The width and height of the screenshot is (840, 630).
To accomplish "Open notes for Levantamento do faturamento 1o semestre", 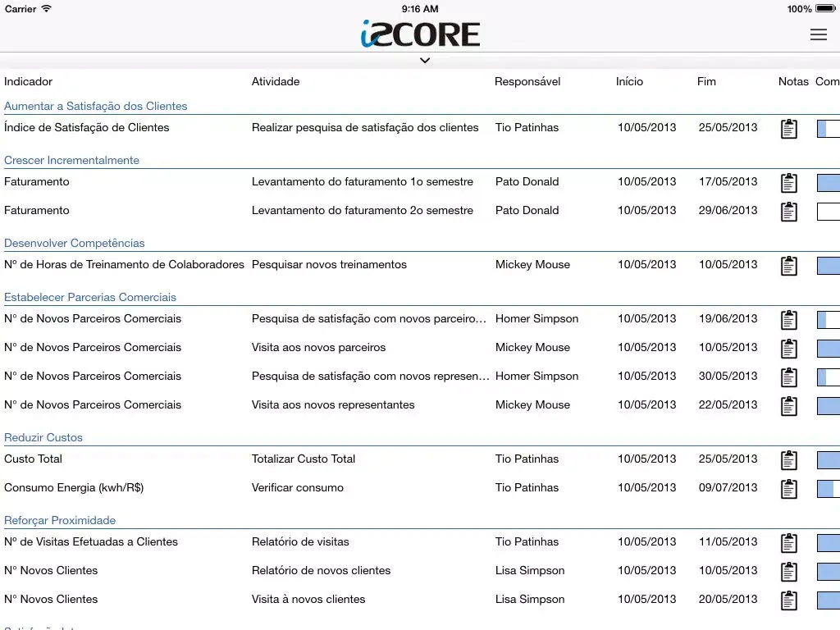I will coord(788,183).
